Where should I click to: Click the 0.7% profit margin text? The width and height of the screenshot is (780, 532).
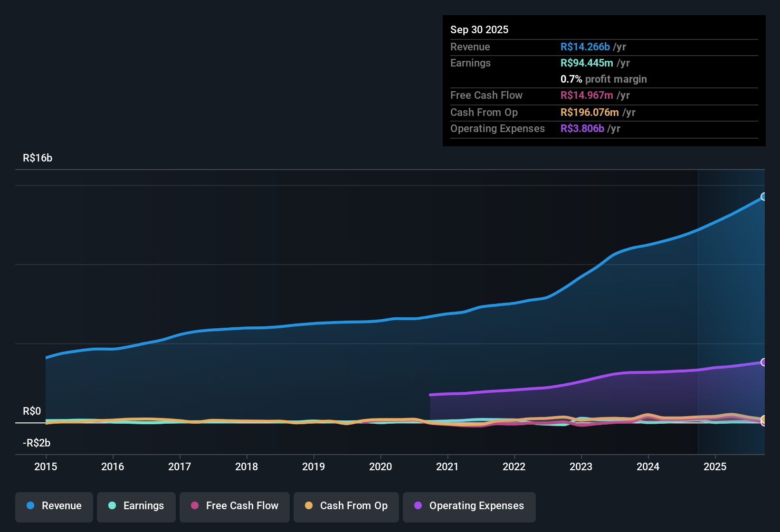coord(604,79)
